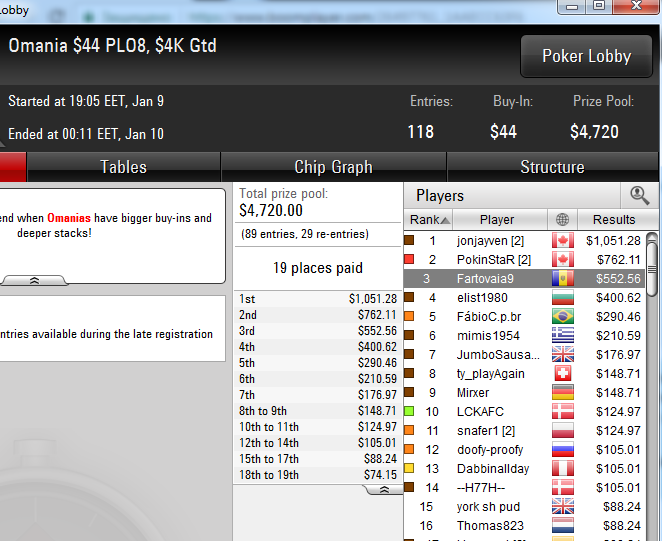
Task: Collapse the prize payout list
Action: [x=384, y=489]
